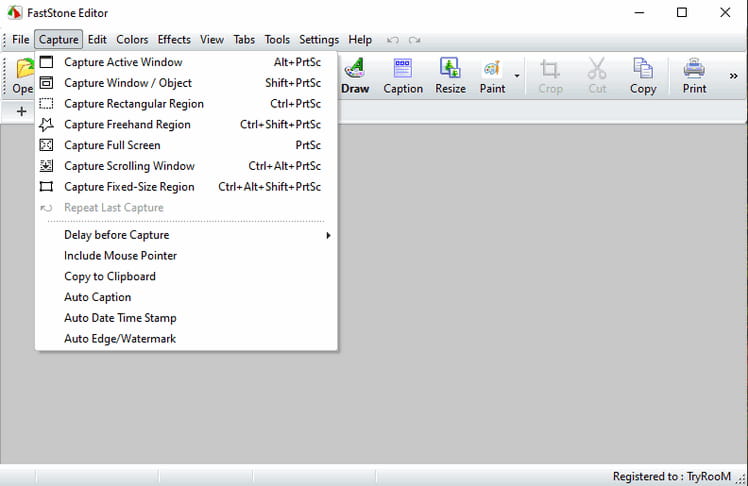Viewport: 748px width, 486px height.
Task: Click the Redo arrow in menu bar
Action: [x=414, y=40]
